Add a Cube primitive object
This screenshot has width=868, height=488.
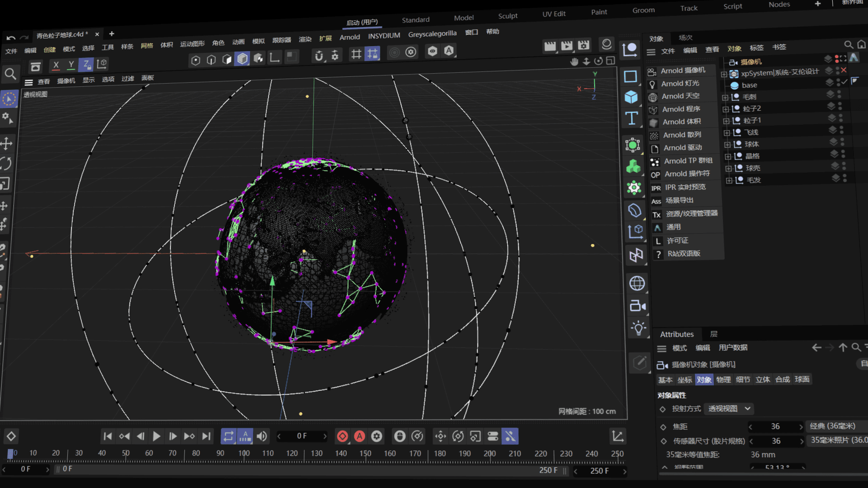pyautogui.click(x=631, y=97)
